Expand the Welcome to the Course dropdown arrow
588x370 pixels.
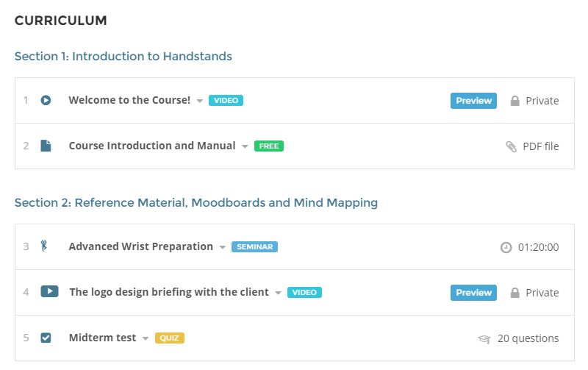[199, 101]
